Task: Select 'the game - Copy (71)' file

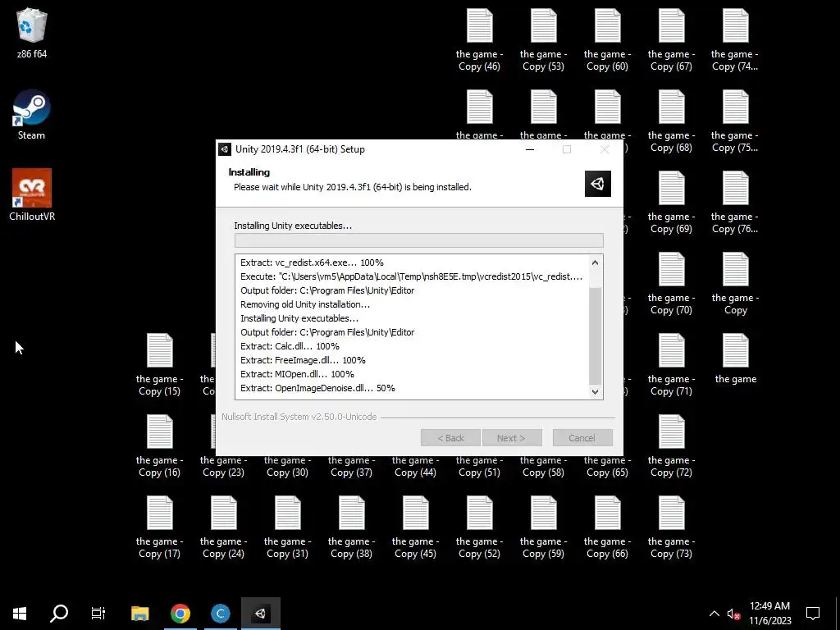Action: click(x=671, y=365)
